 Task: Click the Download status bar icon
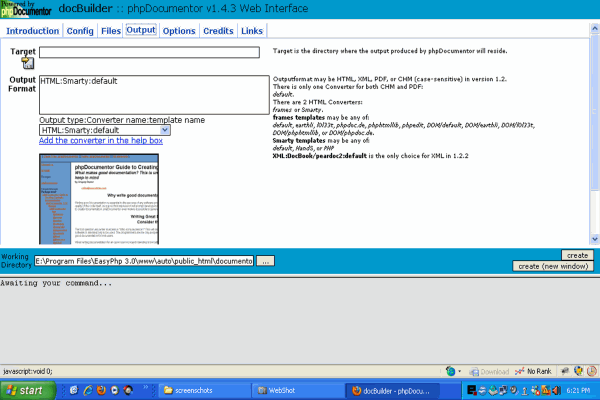coord(492,371)
